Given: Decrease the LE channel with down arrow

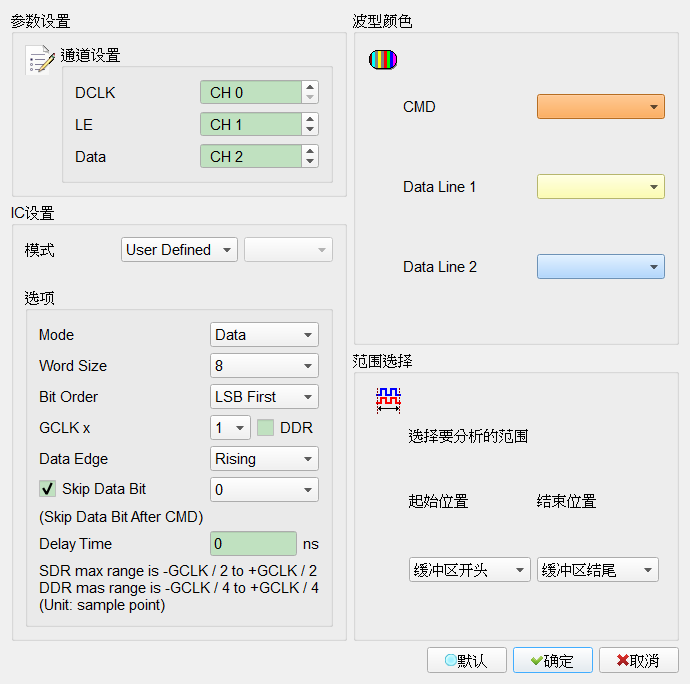Looking at the screenshot, I should point(310,129).
